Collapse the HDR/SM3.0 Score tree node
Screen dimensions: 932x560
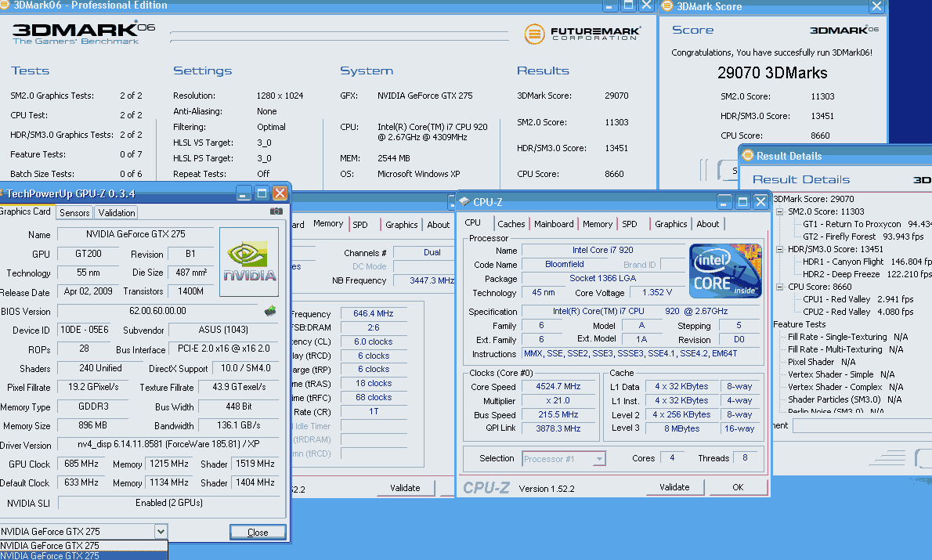779,249
